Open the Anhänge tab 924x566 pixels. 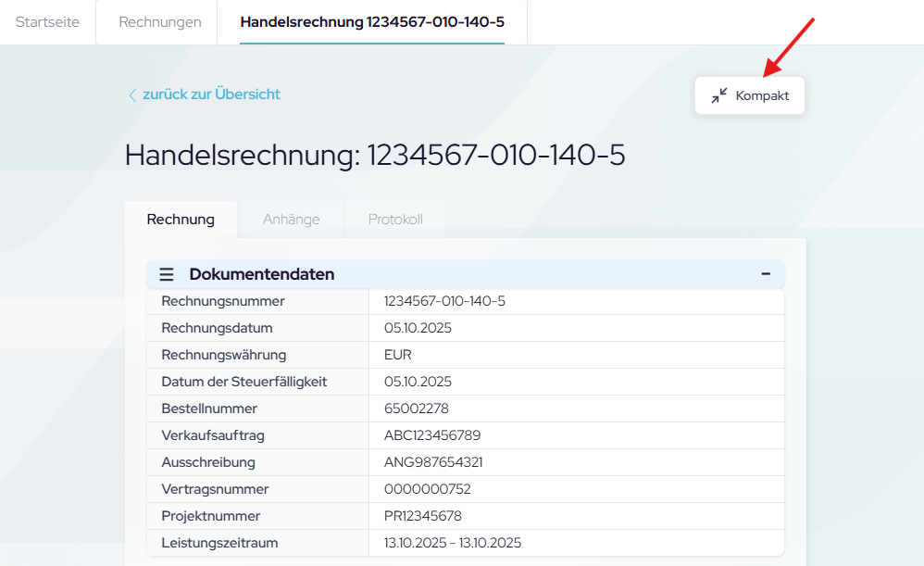[291, 220]
